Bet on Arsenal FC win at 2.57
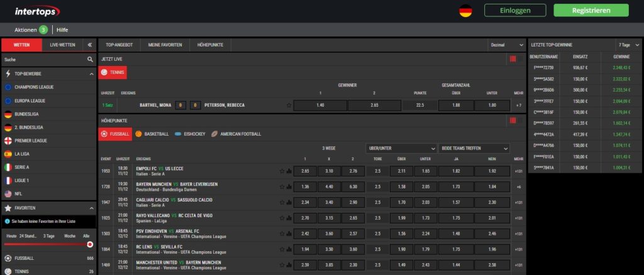The height and width of the screenshot is (275, 644). tap(353, 234)
